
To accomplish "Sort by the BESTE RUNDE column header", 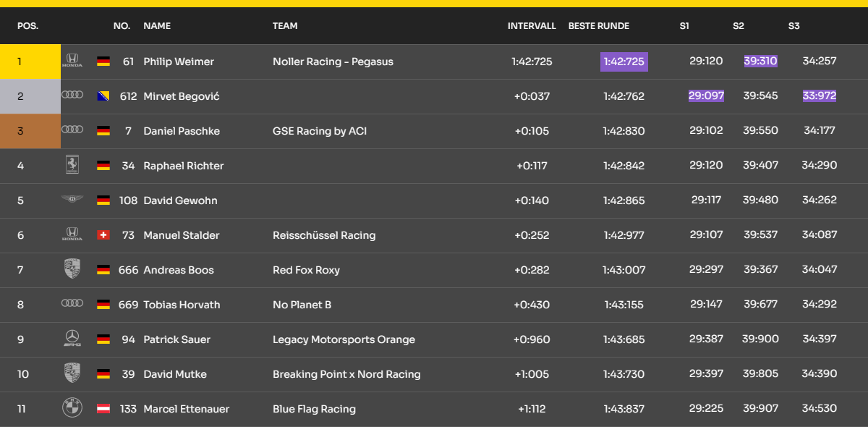I will pos(598,26).
